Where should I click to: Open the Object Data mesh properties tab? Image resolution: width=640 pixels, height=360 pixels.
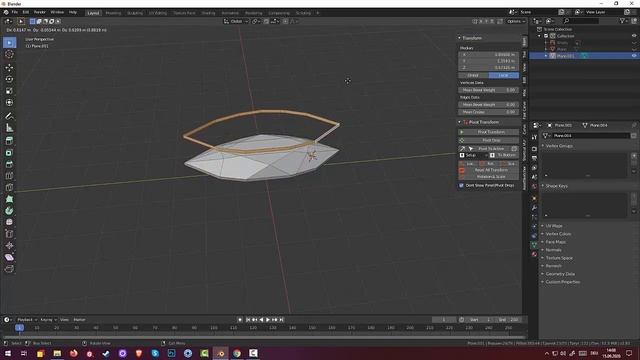coord(534,245)
